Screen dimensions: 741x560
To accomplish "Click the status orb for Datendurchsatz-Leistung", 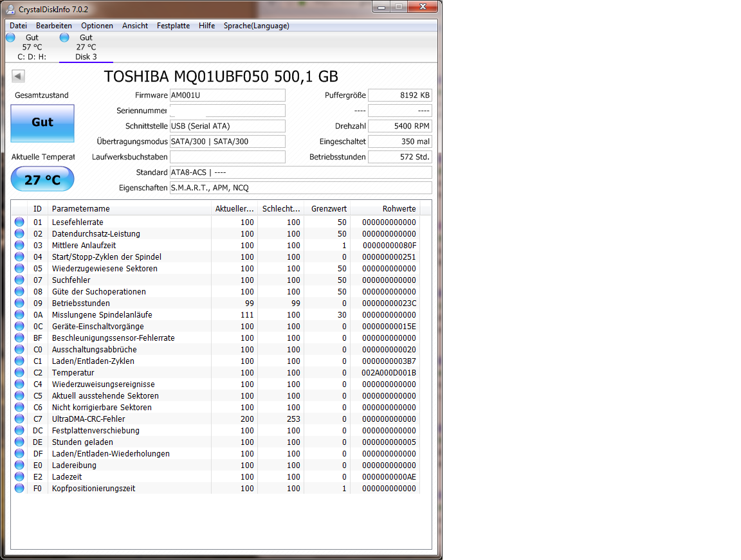I will pos(19,233).
